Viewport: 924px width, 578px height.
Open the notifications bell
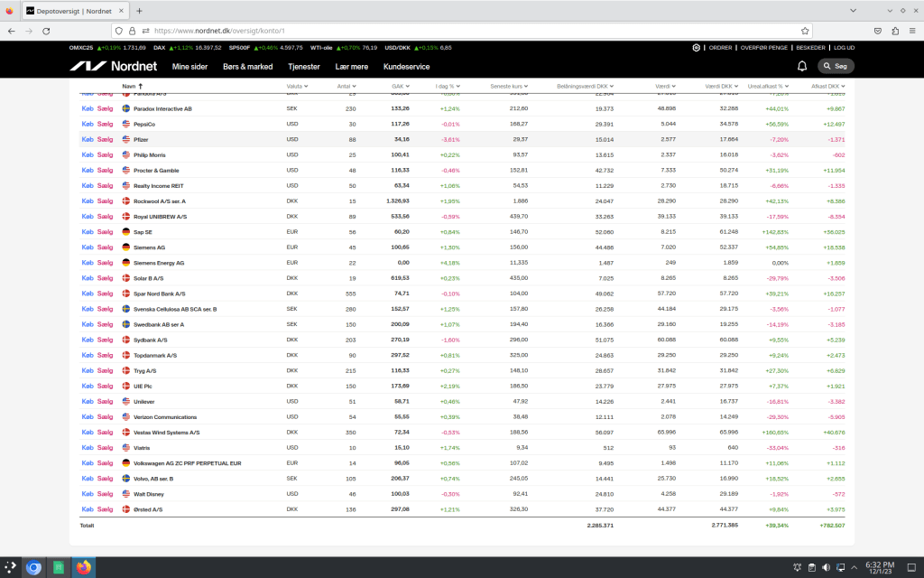(x=802, y=66)
